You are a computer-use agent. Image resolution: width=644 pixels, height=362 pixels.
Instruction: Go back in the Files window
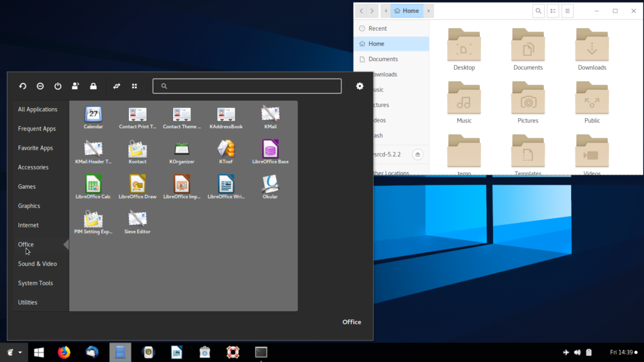362,11
